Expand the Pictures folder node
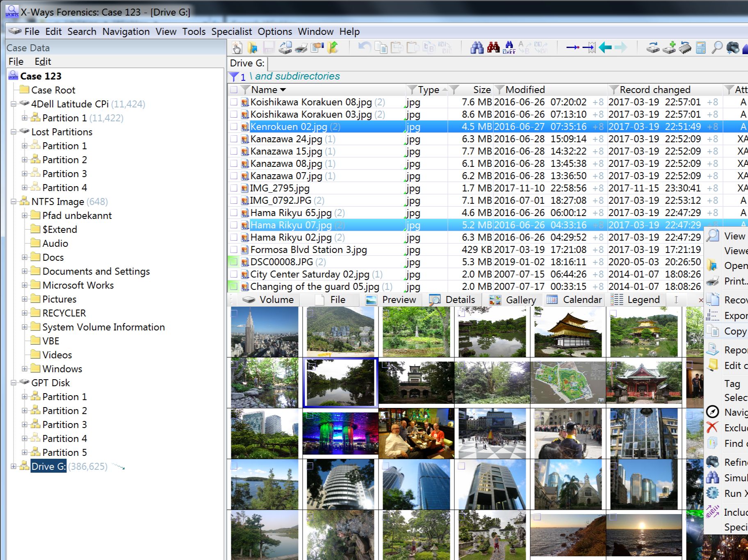The image size is (748, 560). click(x=25, y=299)
